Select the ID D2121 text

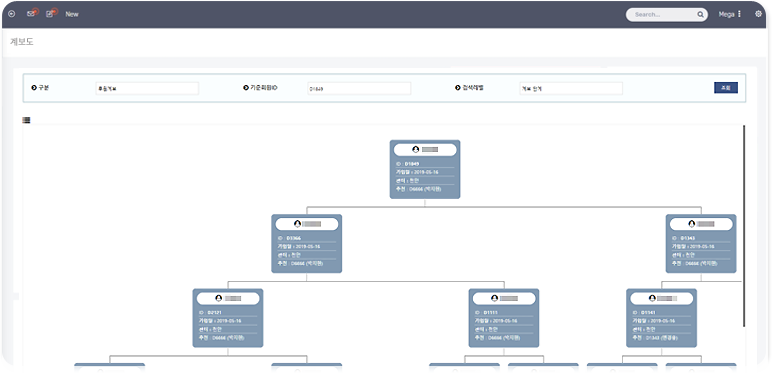pos(211,312)
